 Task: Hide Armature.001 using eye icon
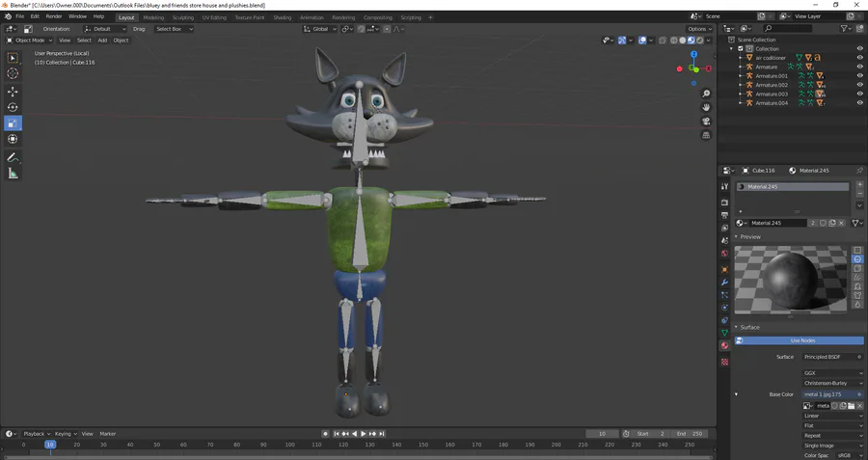[859, 76]
